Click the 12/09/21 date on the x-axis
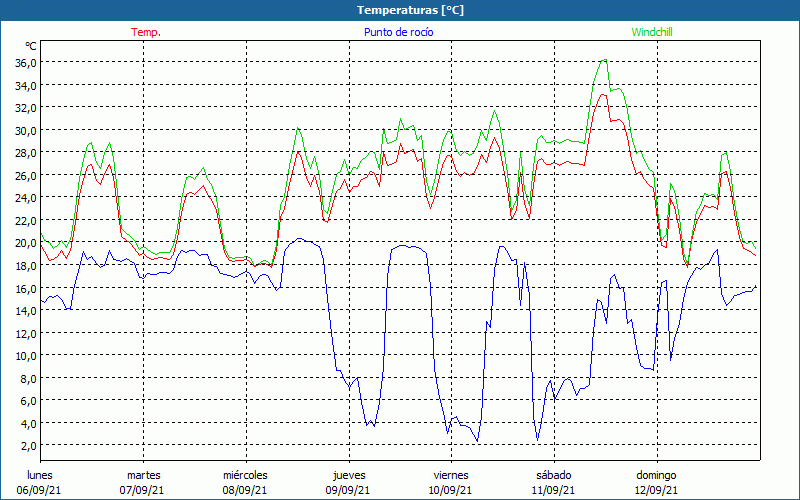This screenshot has height=500, width=800. tap(656, 490)
